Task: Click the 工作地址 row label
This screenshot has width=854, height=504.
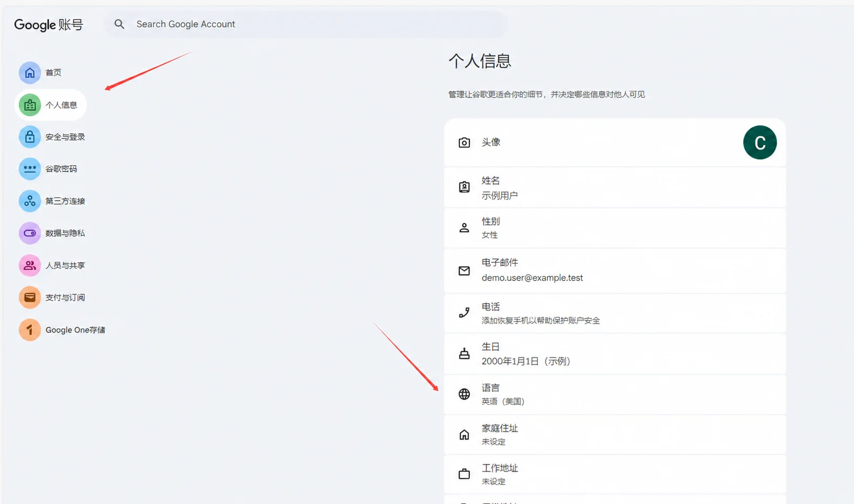Action: [500, 468]
